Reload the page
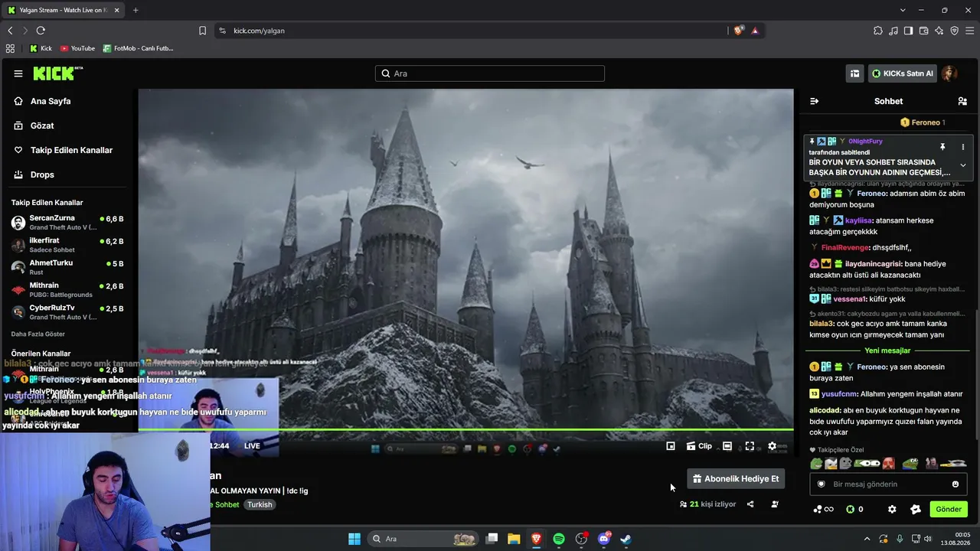980x551 pixels. (41, 31)
